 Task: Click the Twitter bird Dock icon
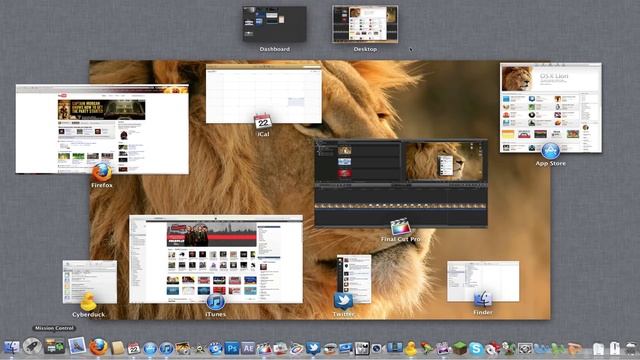313,348
